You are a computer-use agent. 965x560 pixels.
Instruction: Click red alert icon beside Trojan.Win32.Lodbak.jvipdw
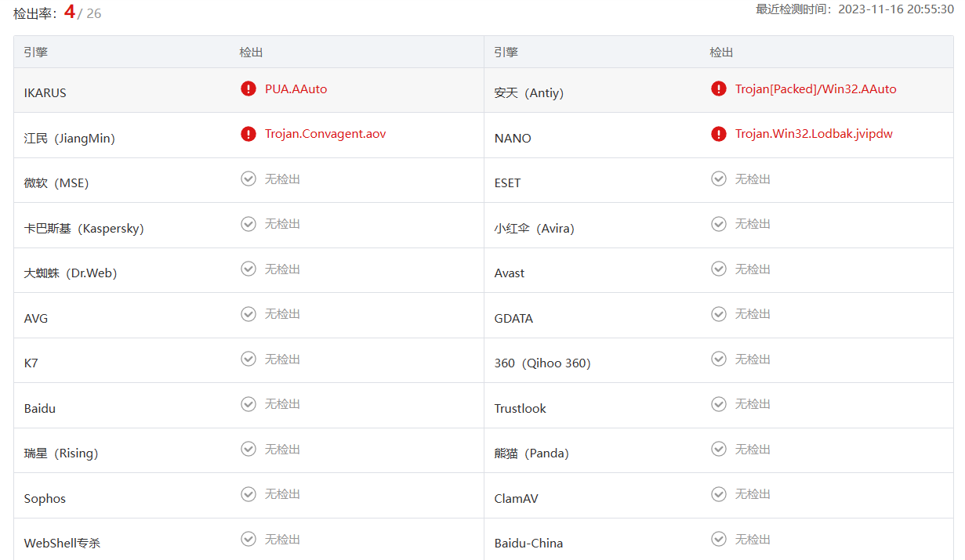(x=719, y=134)
